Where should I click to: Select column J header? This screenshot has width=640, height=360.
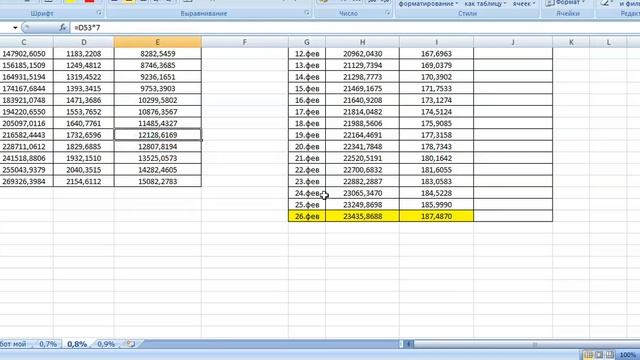pyautogui.click(x=513, y=42)
